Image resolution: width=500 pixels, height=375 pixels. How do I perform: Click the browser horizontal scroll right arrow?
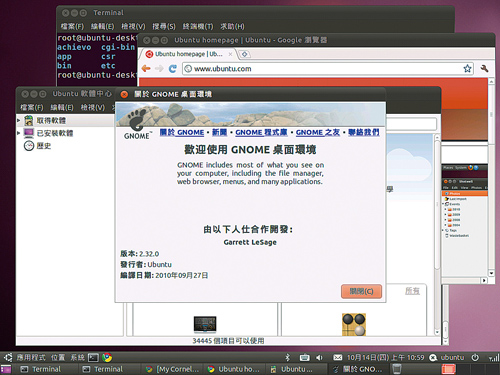[485, 280]
